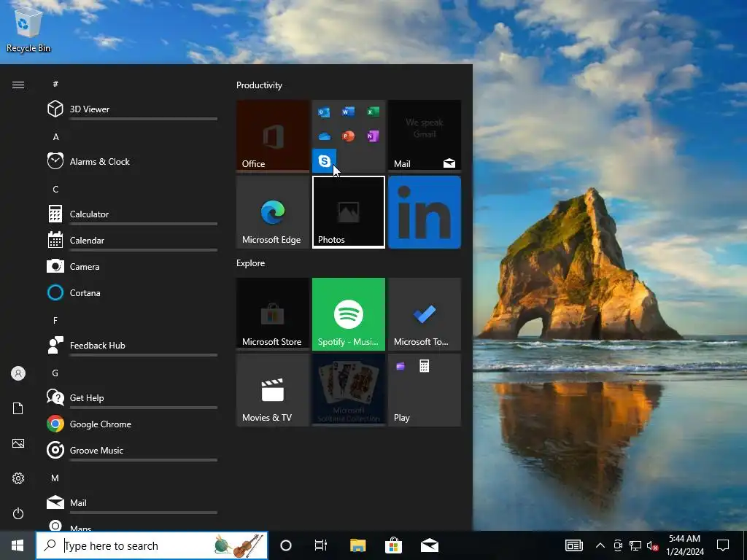Open Documents from Start sidebar
The image size is (747, 560).
[18, 408]
